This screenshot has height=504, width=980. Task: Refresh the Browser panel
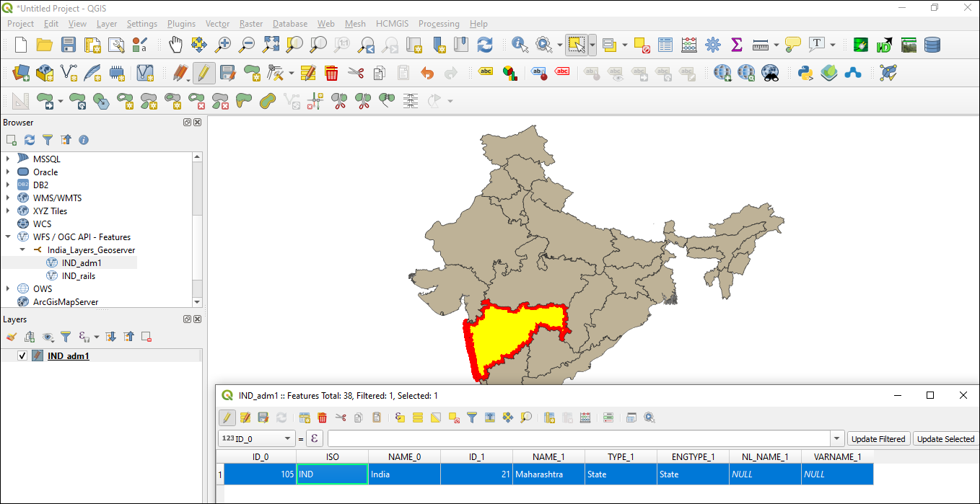30,140
